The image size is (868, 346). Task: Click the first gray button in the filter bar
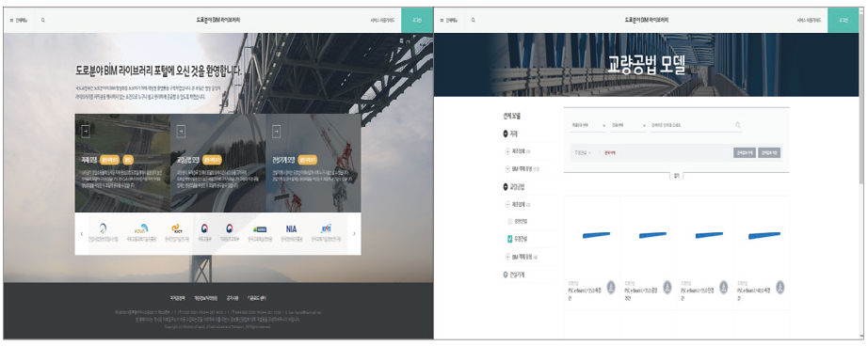pyautogui.click(x=745, y=152)
